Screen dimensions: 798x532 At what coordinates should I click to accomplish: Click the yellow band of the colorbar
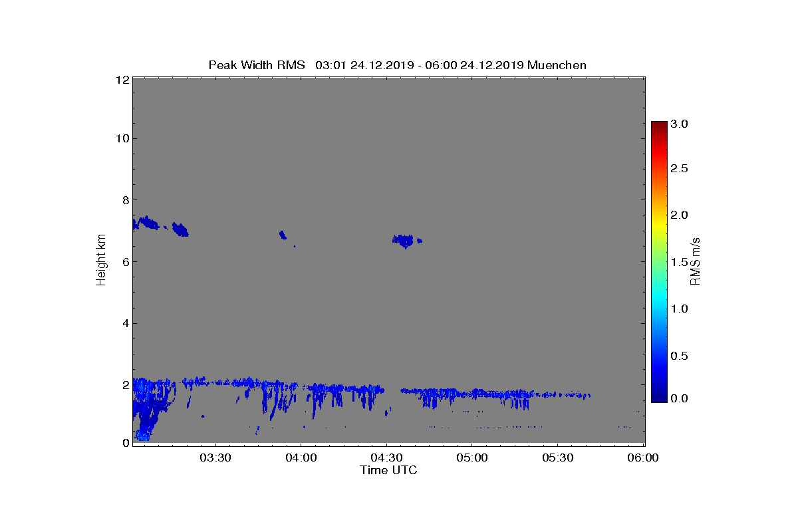658,226
